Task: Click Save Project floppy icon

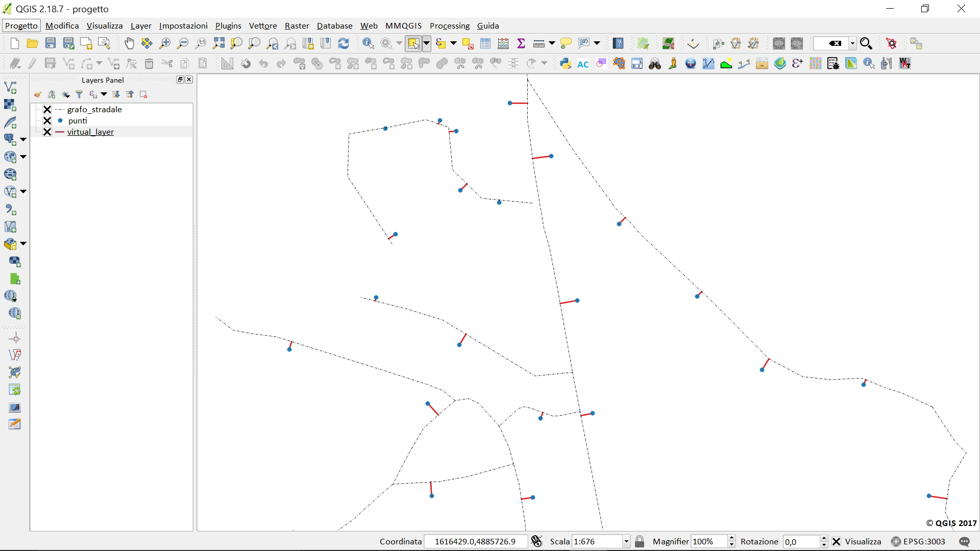Action: point(51,44)
